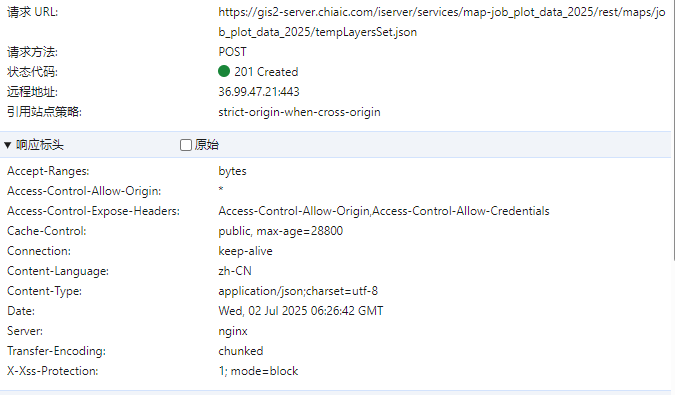
Task: Select the POST request method value
Action: 232,52
